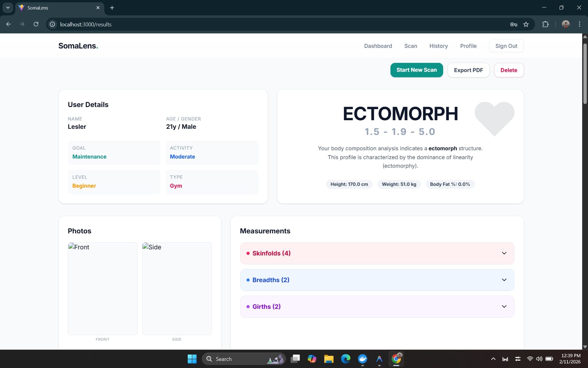This screenshot has height=368, width=588.
Task: Open a new browser tab
Action: [112, 8]
